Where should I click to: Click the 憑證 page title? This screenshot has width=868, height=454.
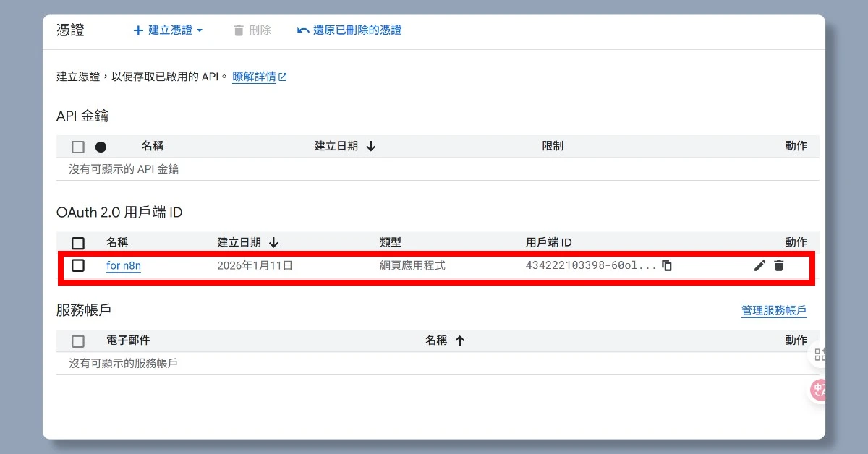(70, 30)
